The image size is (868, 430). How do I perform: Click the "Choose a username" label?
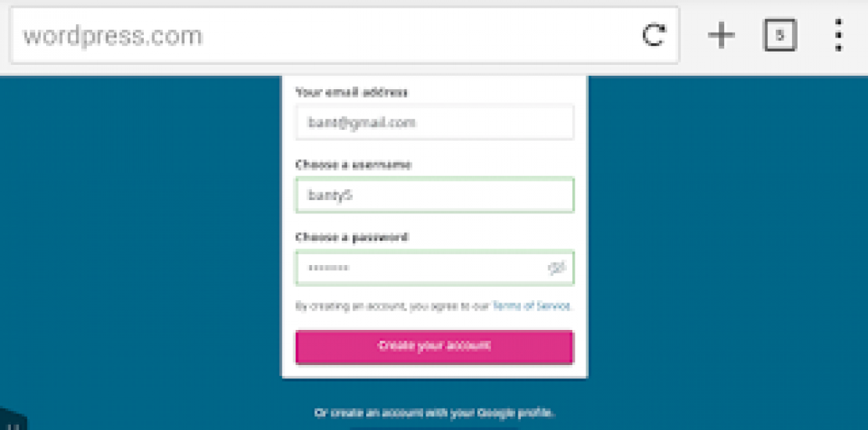353,165
